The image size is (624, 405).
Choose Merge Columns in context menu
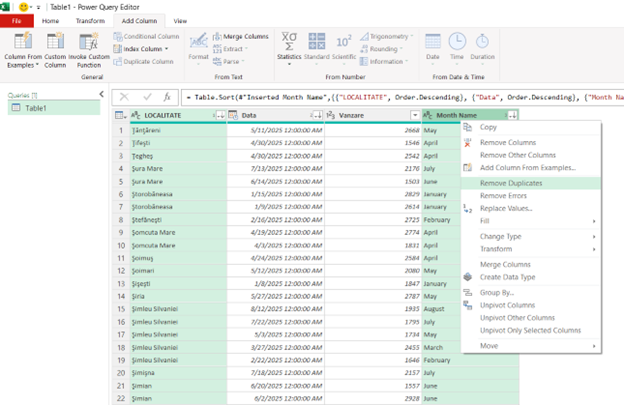531,265
